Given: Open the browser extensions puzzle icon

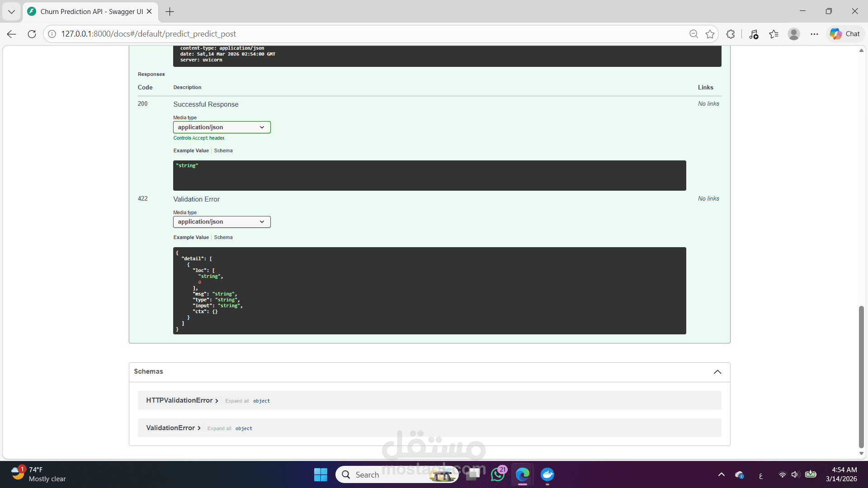Looking at the screenshot, I should [x=731, y=34].
